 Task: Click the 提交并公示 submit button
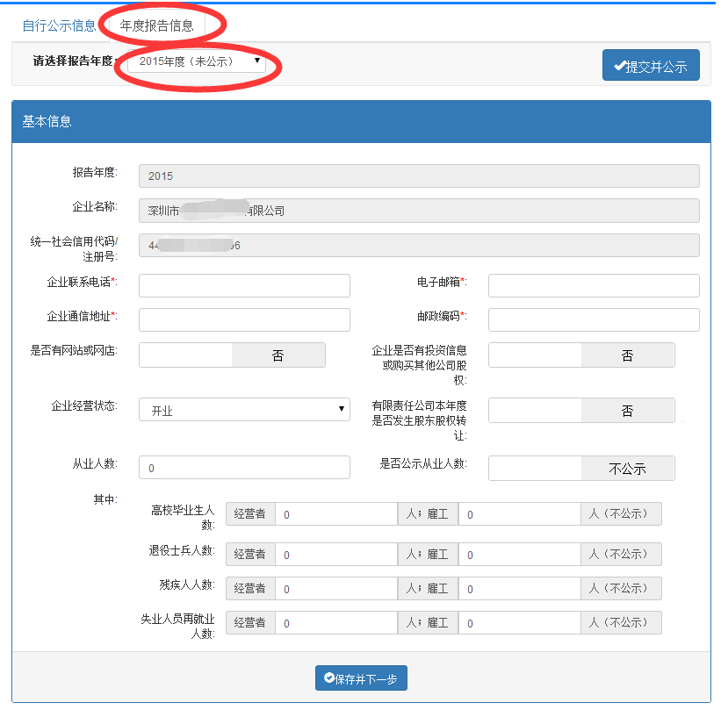coord(650,64)
